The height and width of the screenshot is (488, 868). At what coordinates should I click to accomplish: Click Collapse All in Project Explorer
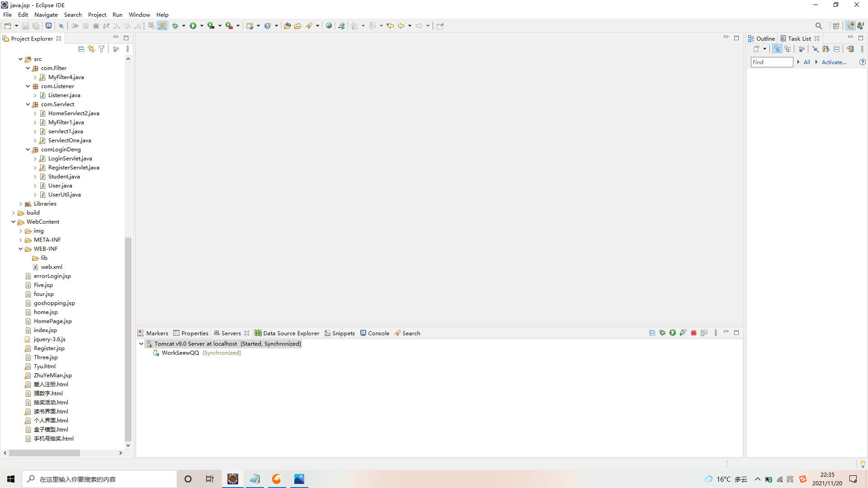(x=81, y=49)
